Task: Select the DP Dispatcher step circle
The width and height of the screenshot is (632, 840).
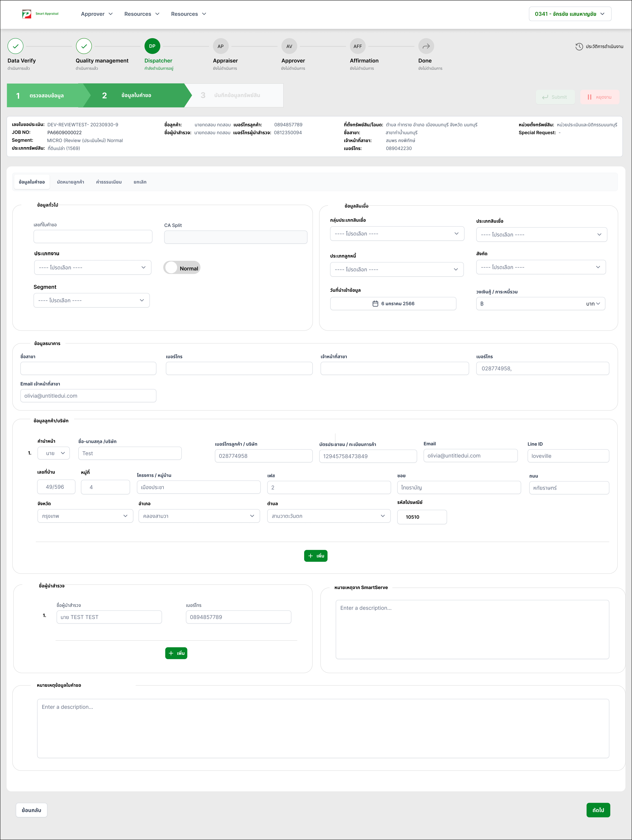Action: tap(152, 46)
